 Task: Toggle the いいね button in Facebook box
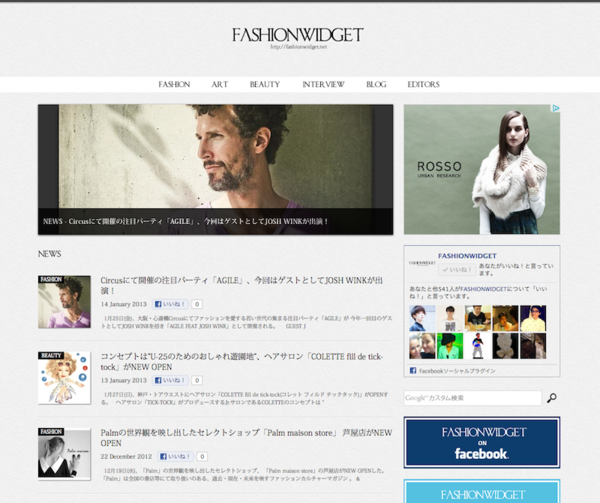click(457, 270)
